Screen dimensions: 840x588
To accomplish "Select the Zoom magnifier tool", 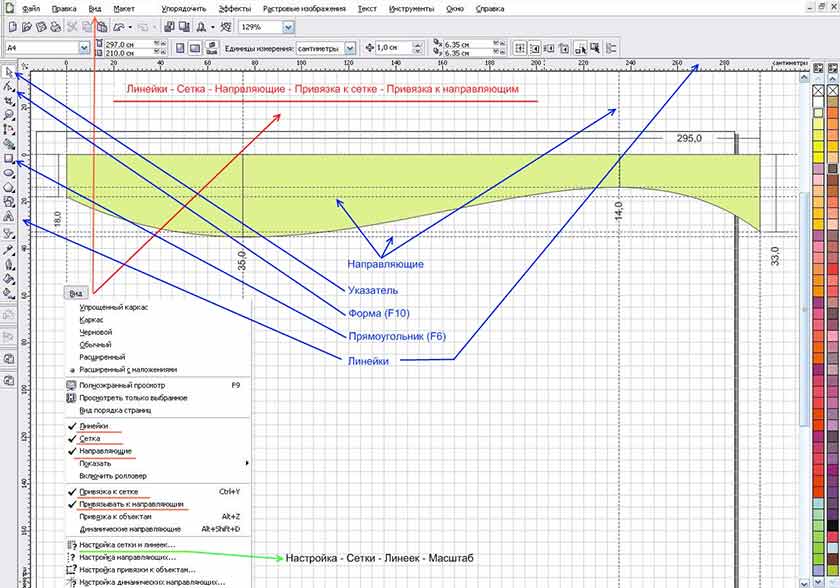I will tap(9, 115).
